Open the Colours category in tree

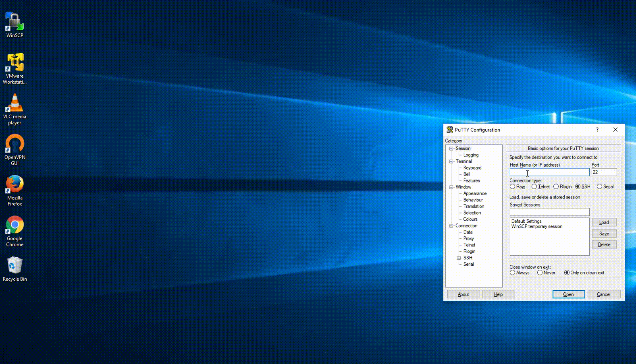[x=470, y=219]
